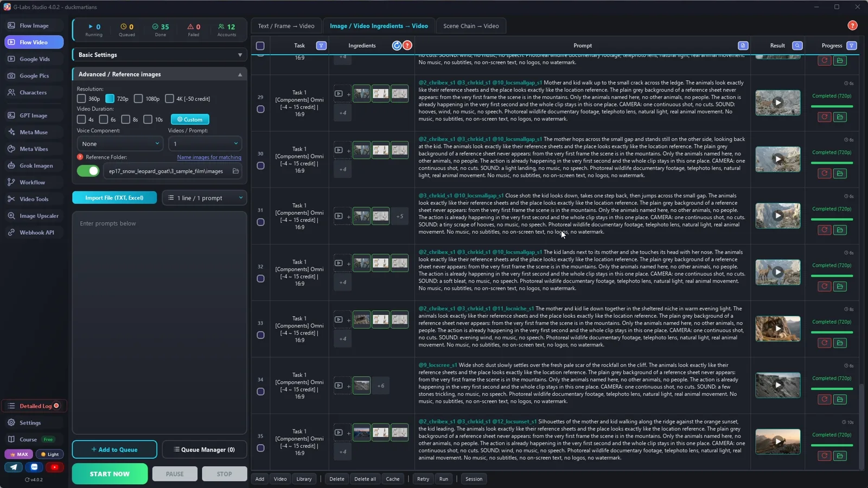Click the retry icon for row 29
Viewport: 868px width, 488px height.
[824, 117]
